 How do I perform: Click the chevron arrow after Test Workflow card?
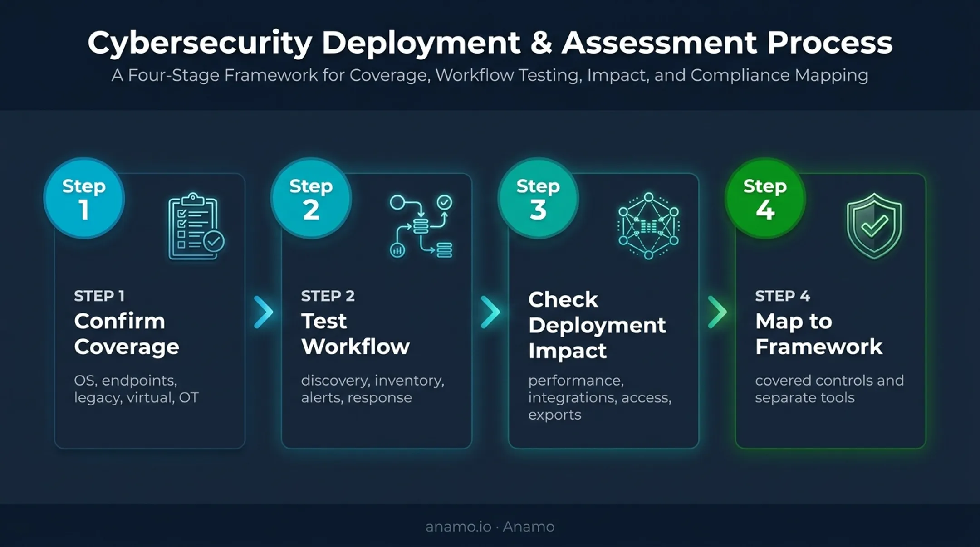pos(490,312)
